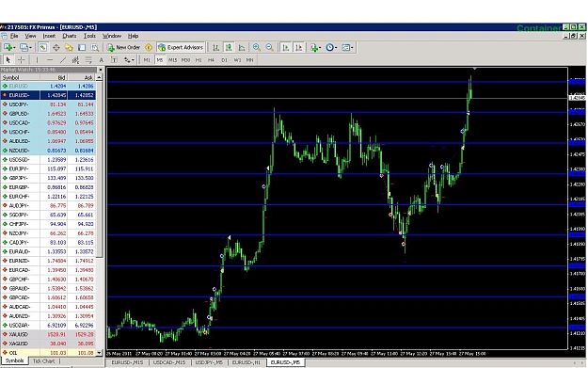This screenshot has width=588, height=368.
Task: Open the Charts menu
Action: [x=70, y=36]
